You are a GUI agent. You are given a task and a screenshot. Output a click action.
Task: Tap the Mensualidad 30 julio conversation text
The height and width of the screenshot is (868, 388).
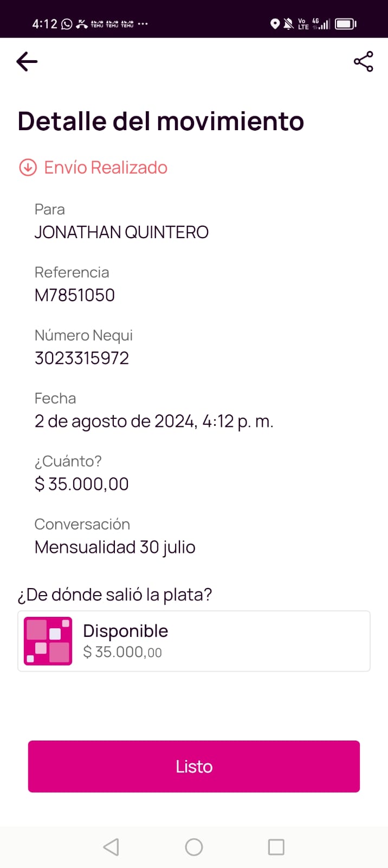[x=115, y=547]
